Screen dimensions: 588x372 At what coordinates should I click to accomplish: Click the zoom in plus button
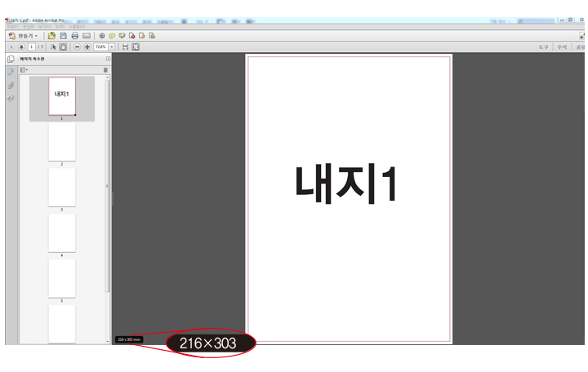pyautogui.click(x=87, y=47)
